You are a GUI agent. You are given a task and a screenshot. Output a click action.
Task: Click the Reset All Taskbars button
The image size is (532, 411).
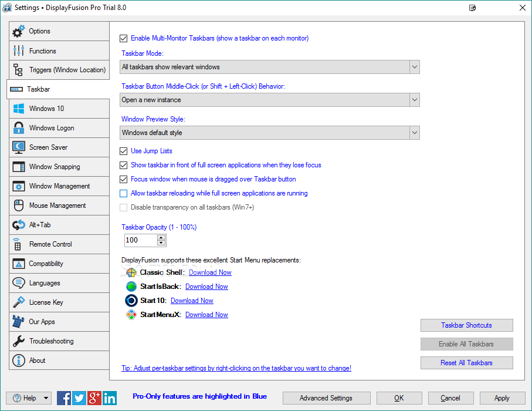pyautogui.click(x=466, y=363)
